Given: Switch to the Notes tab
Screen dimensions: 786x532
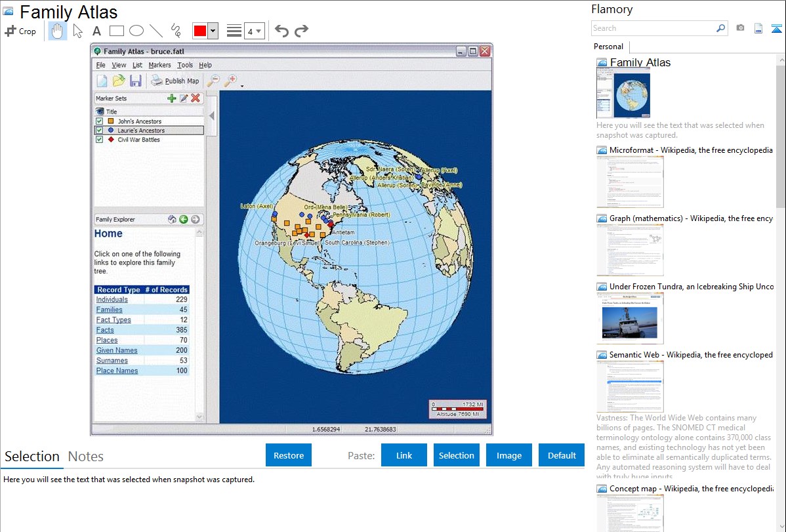Looking at the screenshot, I should (x=86, y=457).
